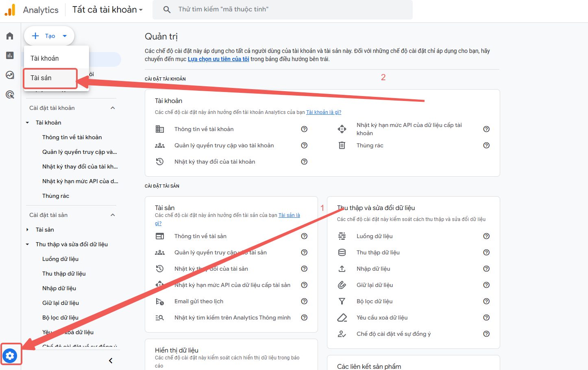Collapse Cài đặt tài khoản section
Screen dimensions: 588x370
click(x=113, y=108)
